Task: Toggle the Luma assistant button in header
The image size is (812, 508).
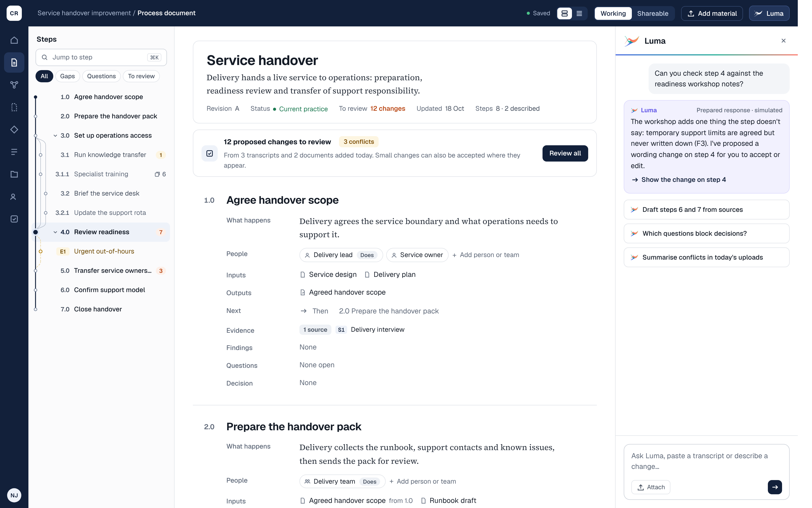Action: pos(769,13)
